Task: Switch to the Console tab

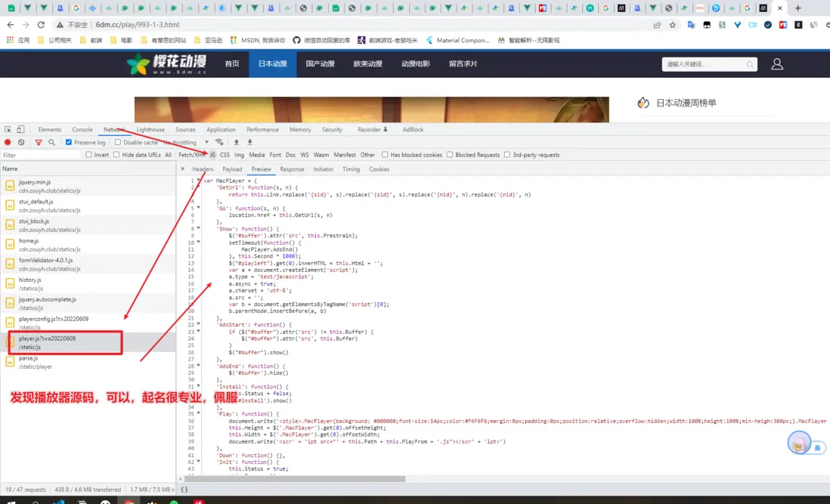Action: [82, 129]
